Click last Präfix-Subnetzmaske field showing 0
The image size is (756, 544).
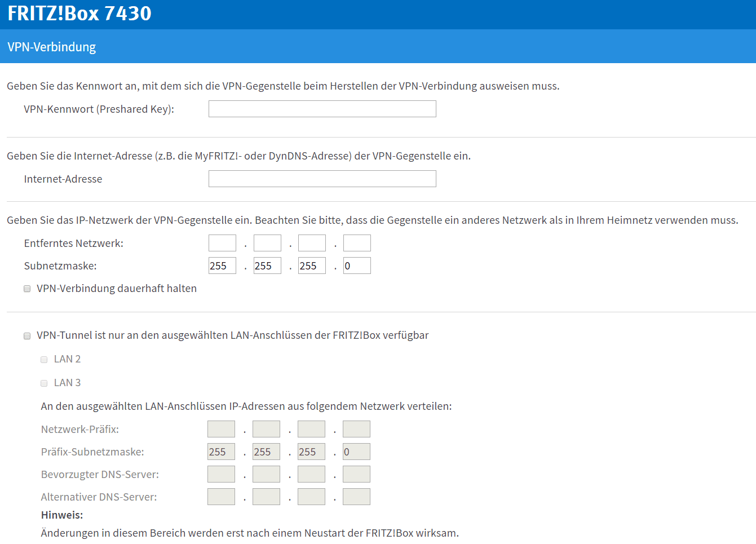tap(356, 452)
